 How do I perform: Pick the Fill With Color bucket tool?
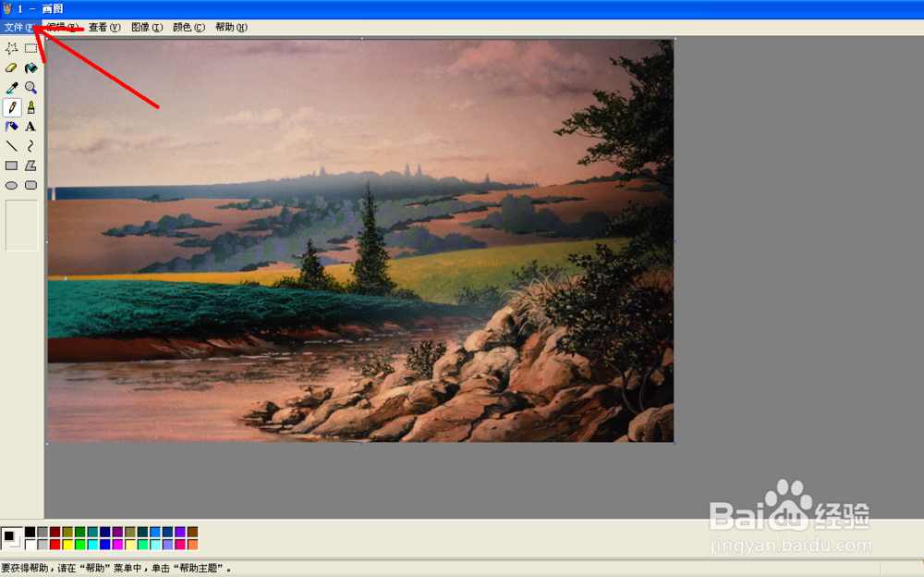click(x=30, y=68)
